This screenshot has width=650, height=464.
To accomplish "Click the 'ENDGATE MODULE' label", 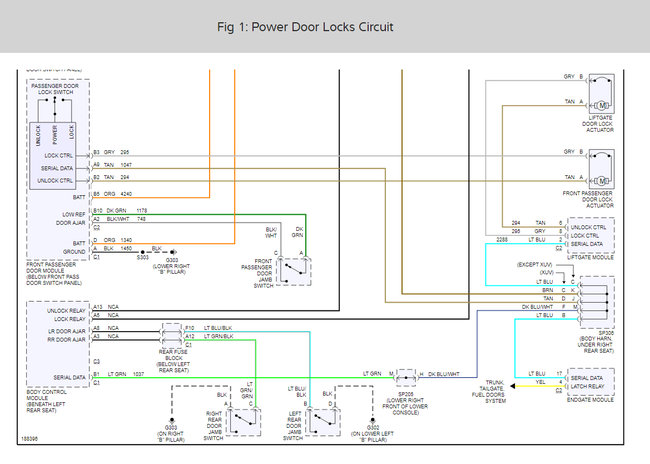I will (x=590, y=400).
